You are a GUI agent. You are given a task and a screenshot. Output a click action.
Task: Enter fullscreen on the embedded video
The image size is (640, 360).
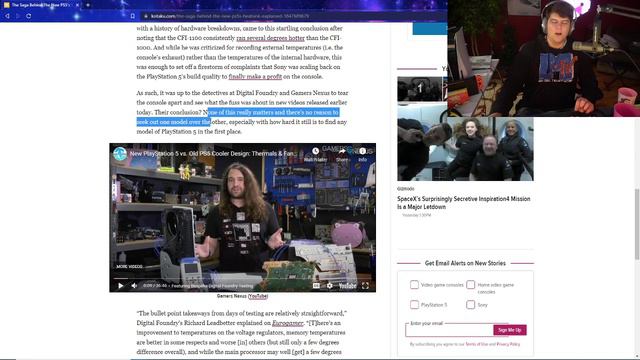[x=365, y=286]
